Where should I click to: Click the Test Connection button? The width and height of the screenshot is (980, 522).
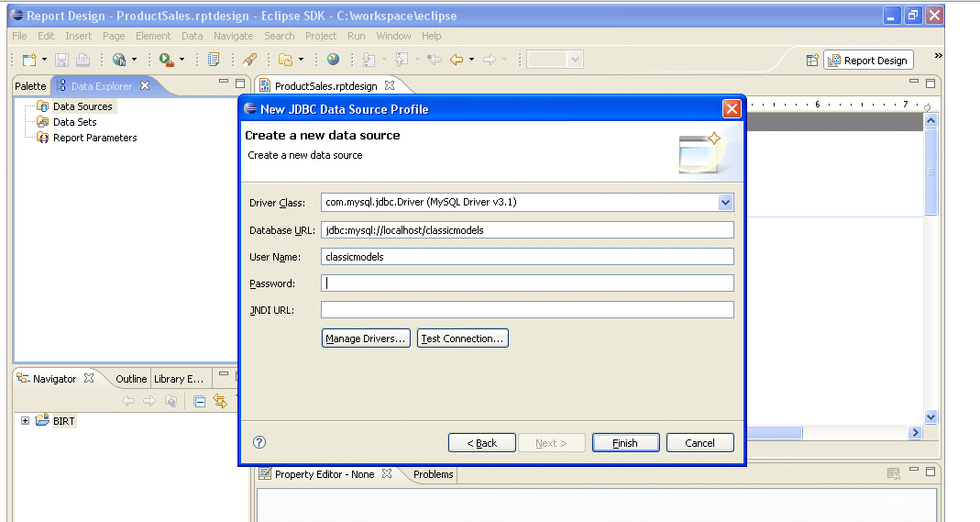pos(462,339)
